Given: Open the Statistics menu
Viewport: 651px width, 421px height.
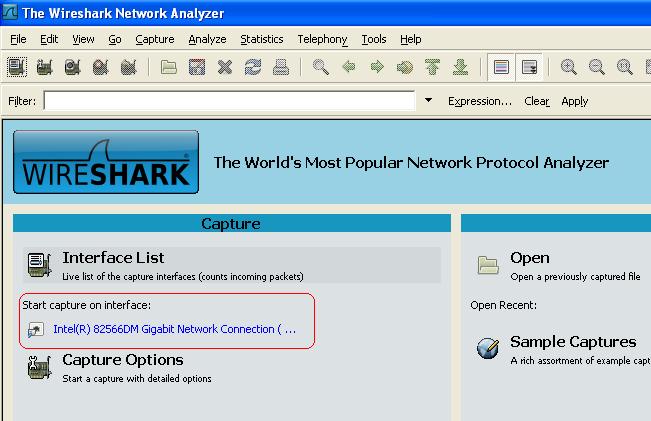Looking at the screenshot, I should (x=262, y=39).
